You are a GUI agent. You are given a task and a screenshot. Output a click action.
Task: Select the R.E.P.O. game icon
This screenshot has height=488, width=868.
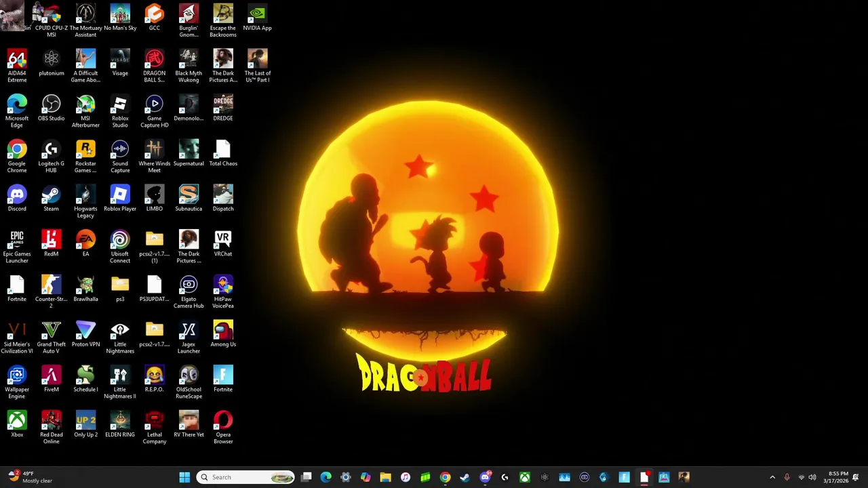155,380
